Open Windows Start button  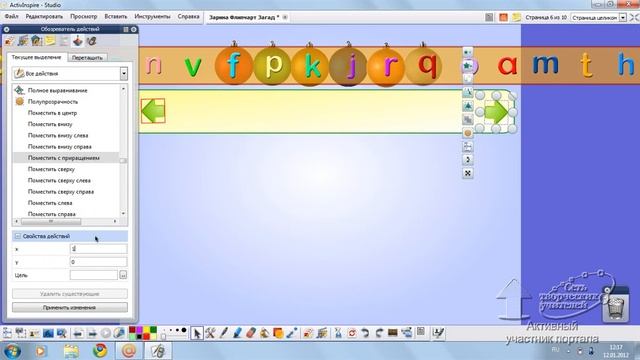tap(12, 351)
